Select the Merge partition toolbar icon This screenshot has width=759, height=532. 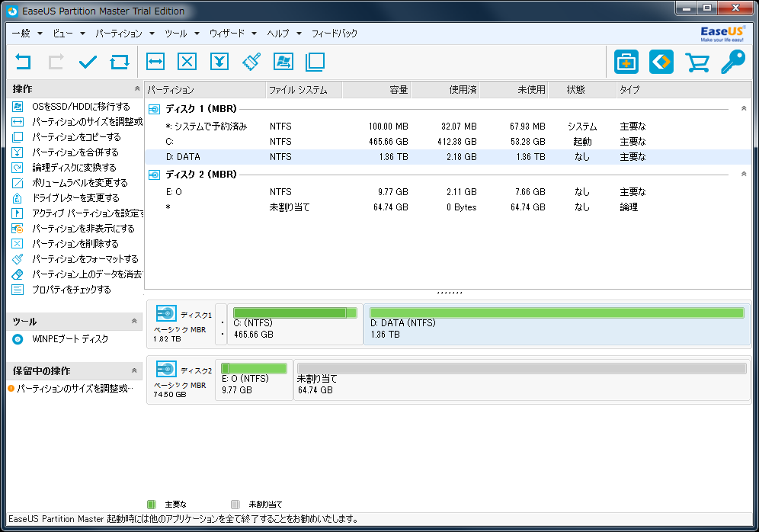(x=219, y=62)
